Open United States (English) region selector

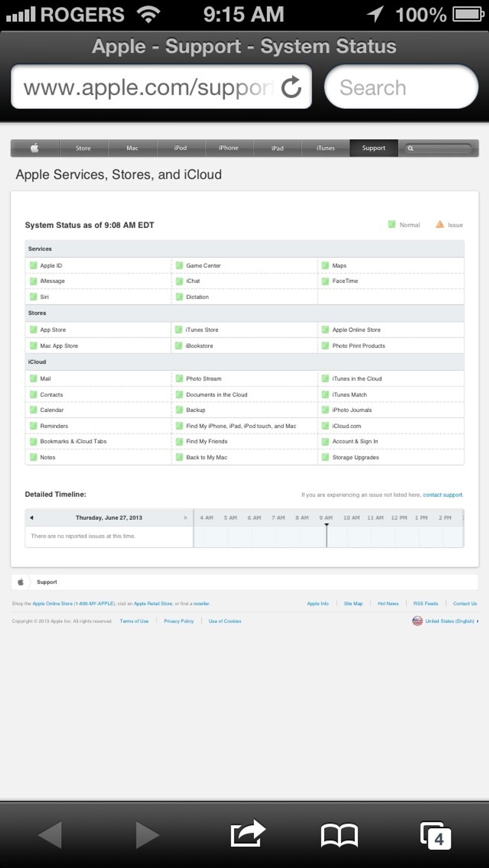(450, 621)
